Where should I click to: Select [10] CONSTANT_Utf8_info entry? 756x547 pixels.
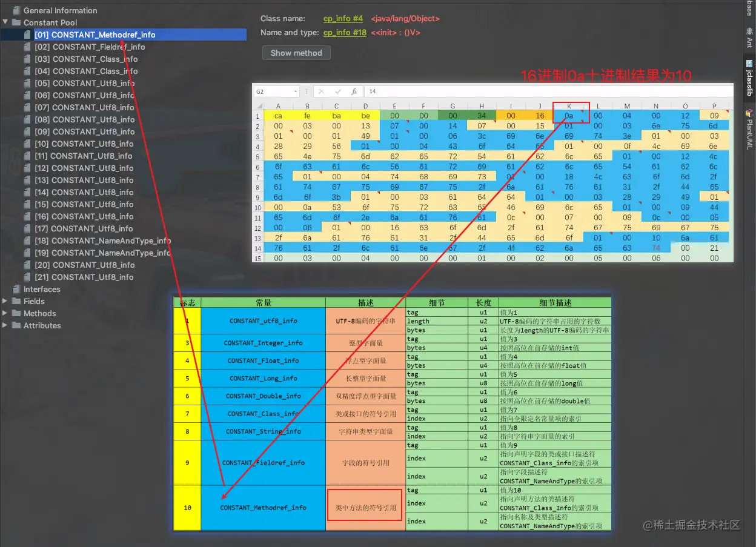[84, 144]
